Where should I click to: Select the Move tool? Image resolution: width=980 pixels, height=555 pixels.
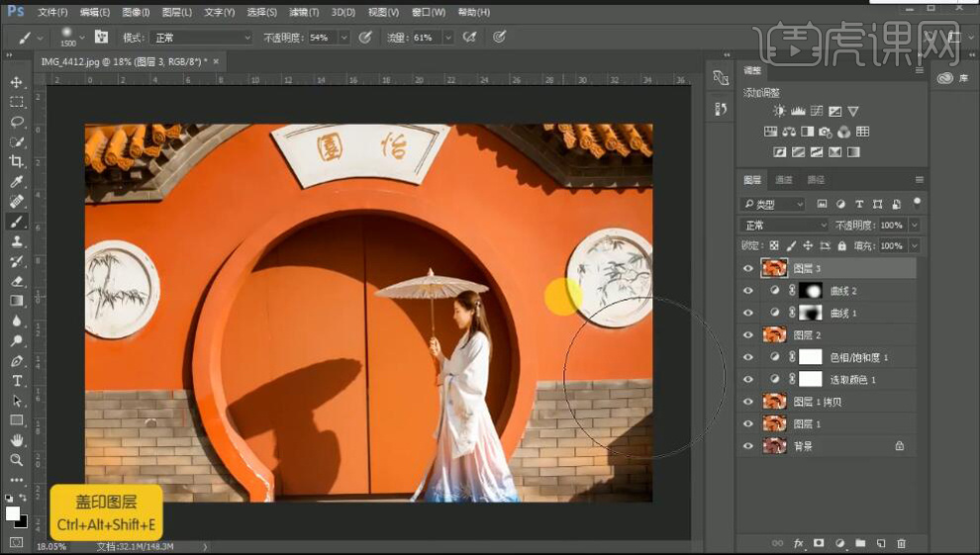pyautogui.click(x=17, y=82)
